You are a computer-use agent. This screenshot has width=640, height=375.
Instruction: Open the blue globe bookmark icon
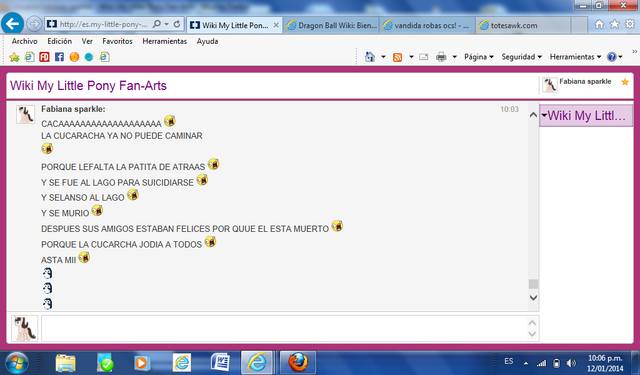coord(89,57)
